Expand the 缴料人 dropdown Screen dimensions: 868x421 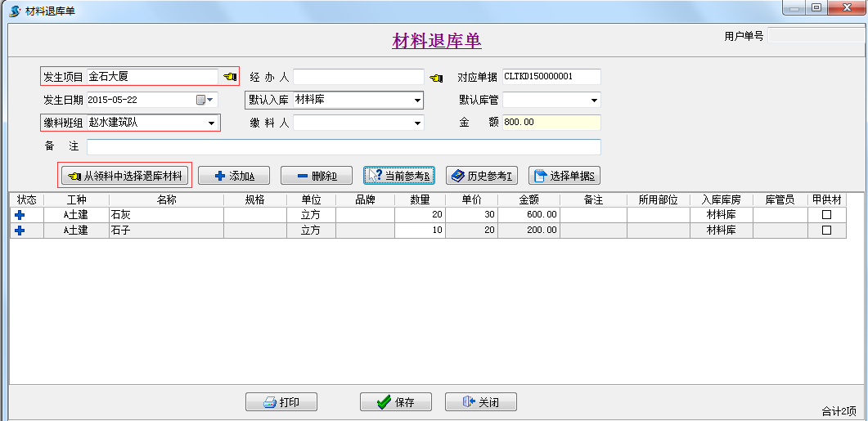417,123
